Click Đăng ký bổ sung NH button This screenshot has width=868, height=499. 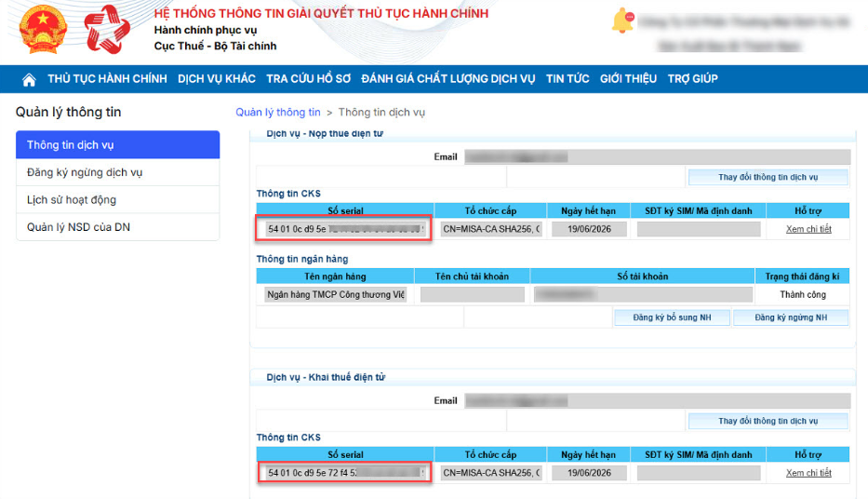pyautogui.click(x=672, y=317)
